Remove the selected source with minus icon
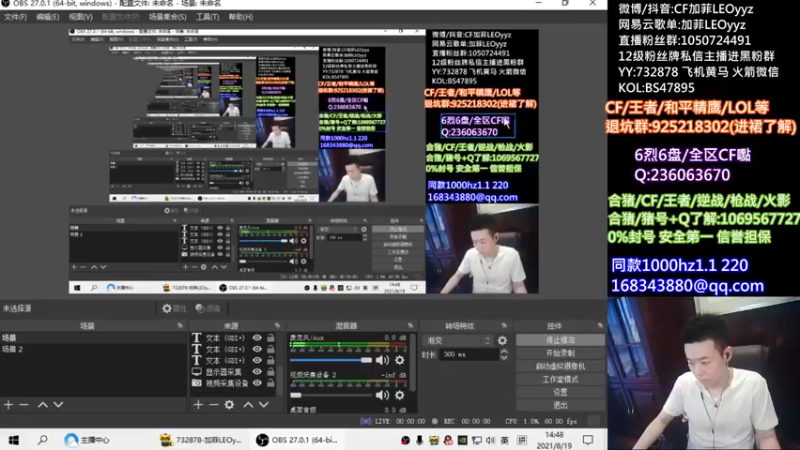 coord(214,405)
